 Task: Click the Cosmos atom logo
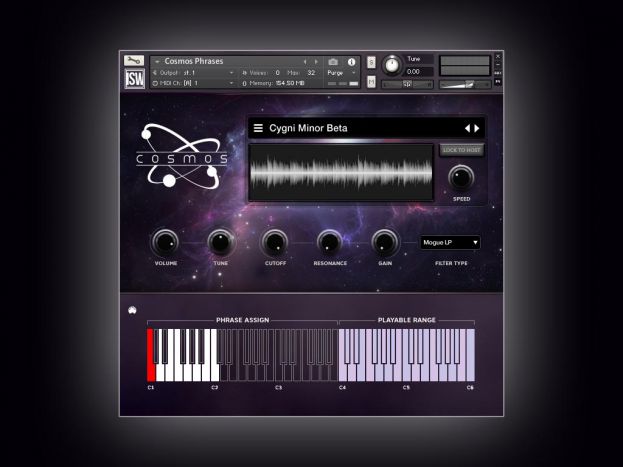pyautogui.click(x=181, y=156)
